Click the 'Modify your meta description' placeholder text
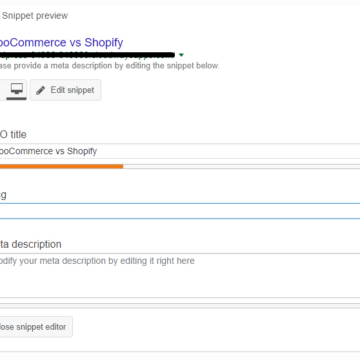Image resolution: width=360 pixels, height=360 pixels. click(97, 261)
